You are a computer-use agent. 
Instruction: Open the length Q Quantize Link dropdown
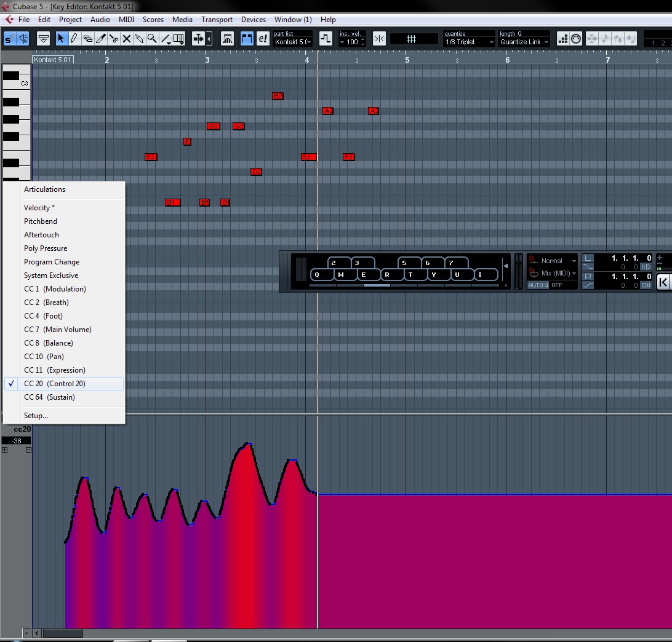pos(524,42)
